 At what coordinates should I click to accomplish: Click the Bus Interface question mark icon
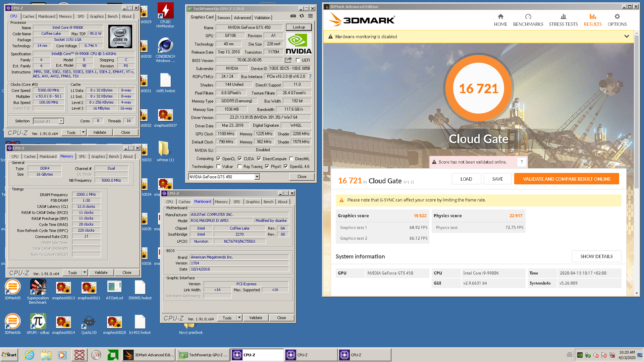(x=310, y=76)
